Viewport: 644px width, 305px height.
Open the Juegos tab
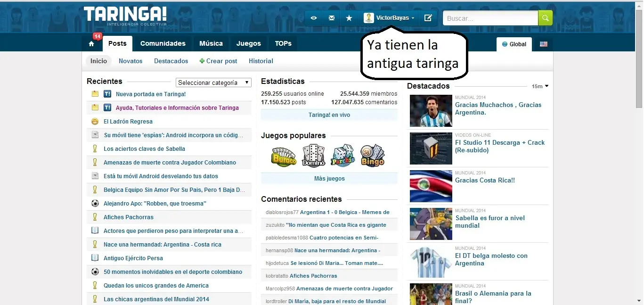(x=249, y=43)
